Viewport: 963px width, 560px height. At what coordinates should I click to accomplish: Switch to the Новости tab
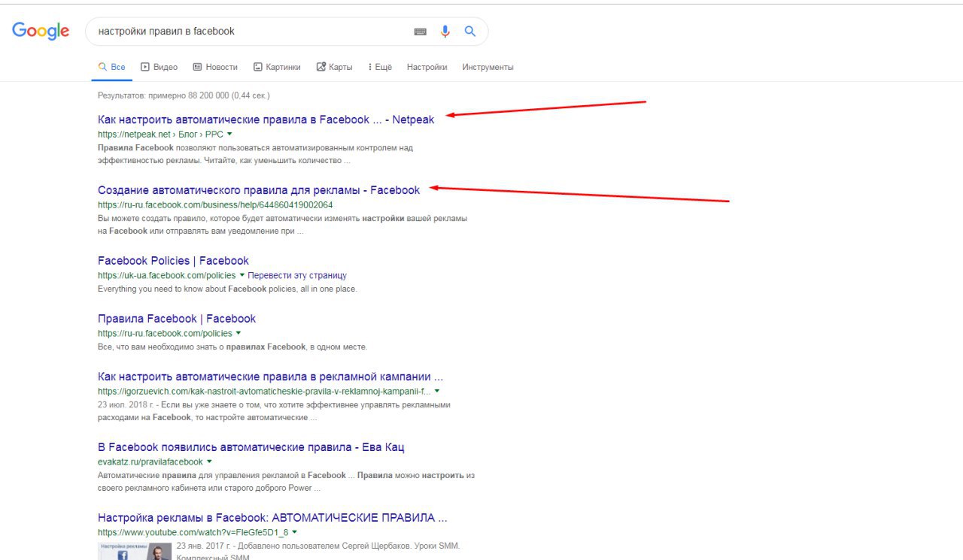coord(215,67)
